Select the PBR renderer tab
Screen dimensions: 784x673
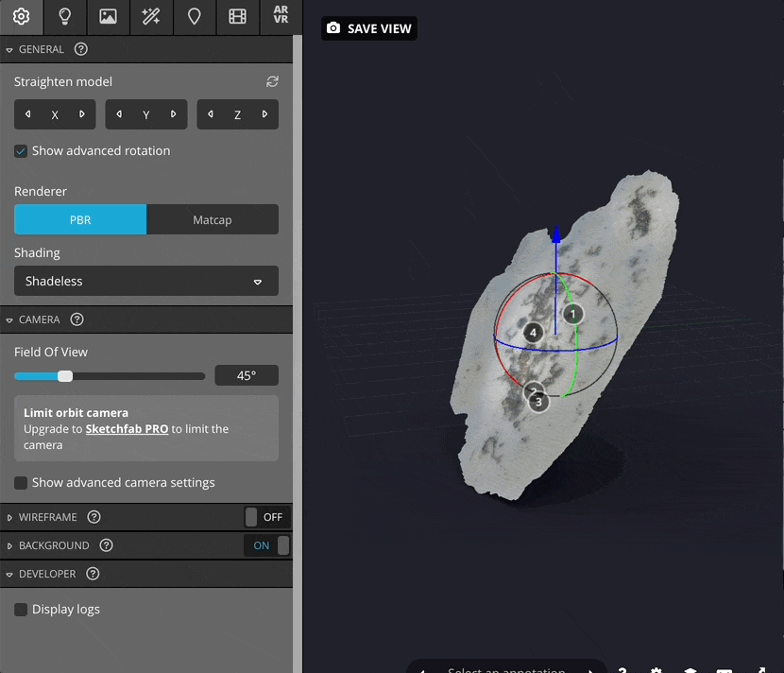click(x=80, y=219)
